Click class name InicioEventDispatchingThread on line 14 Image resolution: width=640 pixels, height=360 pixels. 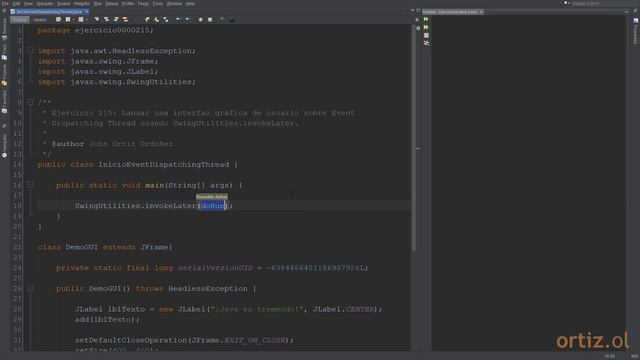(164, 164)
